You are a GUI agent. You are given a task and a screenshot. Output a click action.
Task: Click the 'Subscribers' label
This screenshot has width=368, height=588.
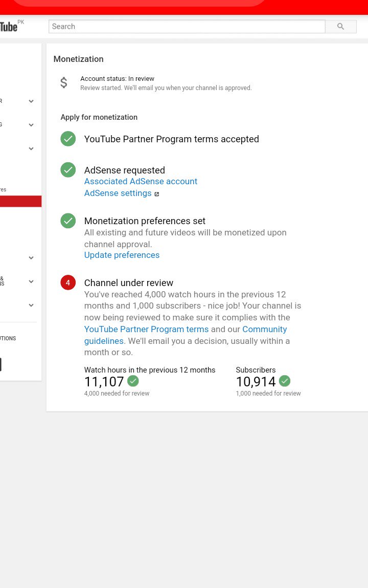coord(256,370)
